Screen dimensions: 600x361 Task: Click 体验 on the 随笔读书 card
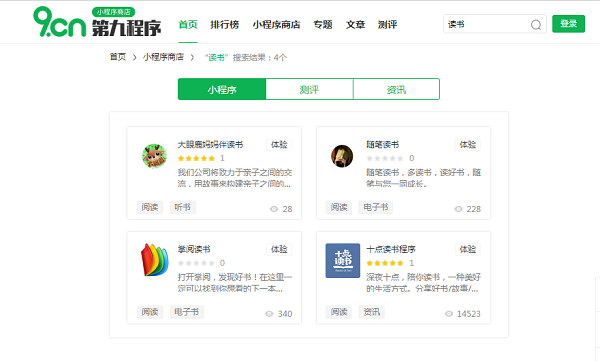[468, 145]
